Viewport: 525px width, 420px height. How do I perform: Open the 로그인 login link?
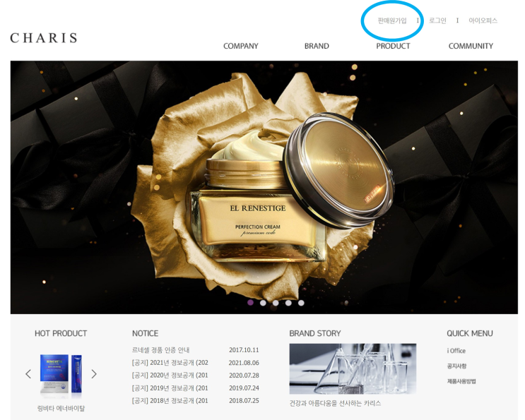click(437, 20)
